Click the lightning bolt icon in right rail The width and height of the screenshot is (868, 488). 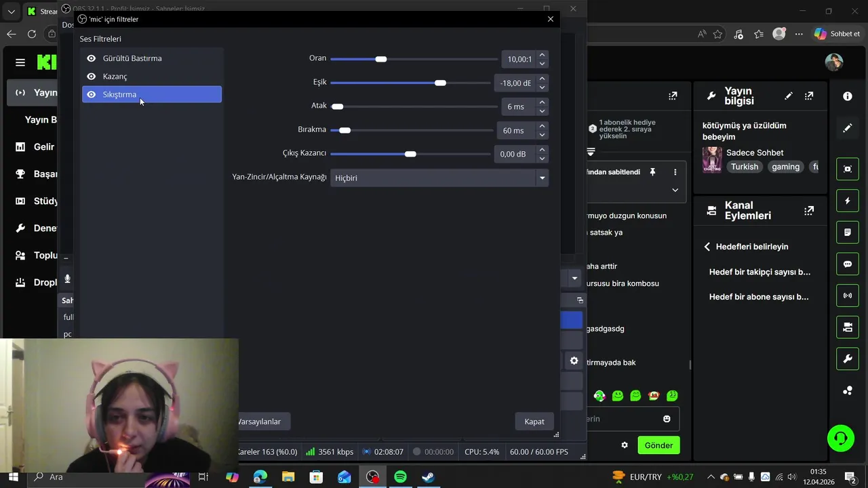[x=848, y=201]
